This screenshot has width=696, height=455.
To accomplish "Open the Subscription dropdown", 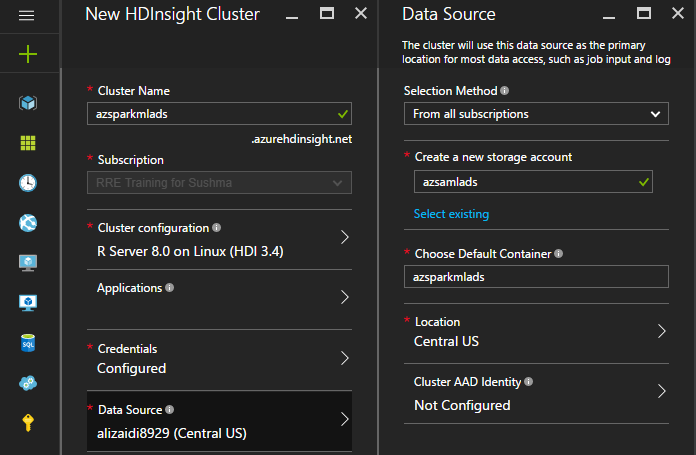I will [x=219, y=182].
